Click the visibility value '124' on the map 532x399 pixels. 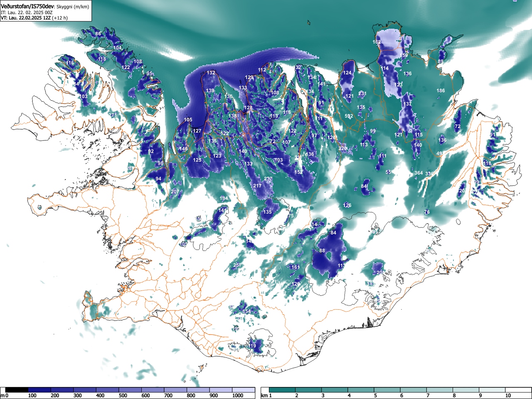pyautogui.click(x=347, y=73)
